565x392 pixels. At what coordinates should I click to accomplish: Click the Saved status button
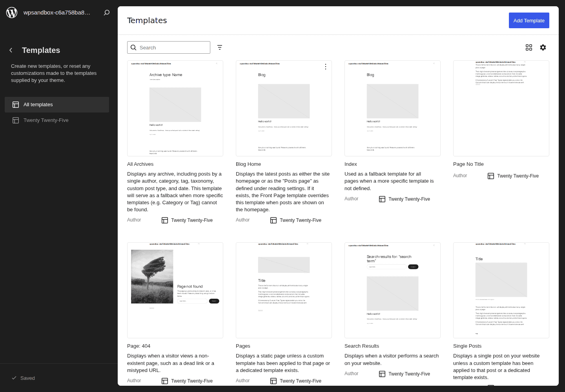pos(24,378)
